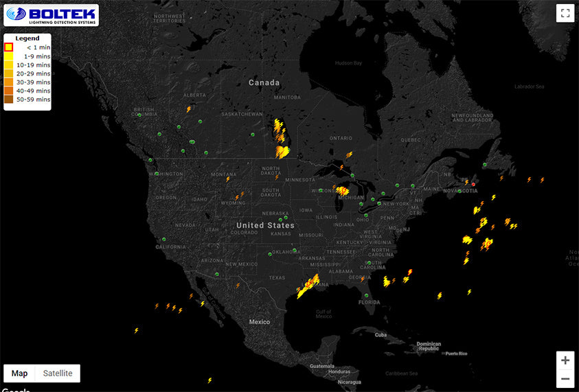Click the '50-59 mins' legend color swatch
The height and width of the screenshot is (392, 579).
[8, 100]
